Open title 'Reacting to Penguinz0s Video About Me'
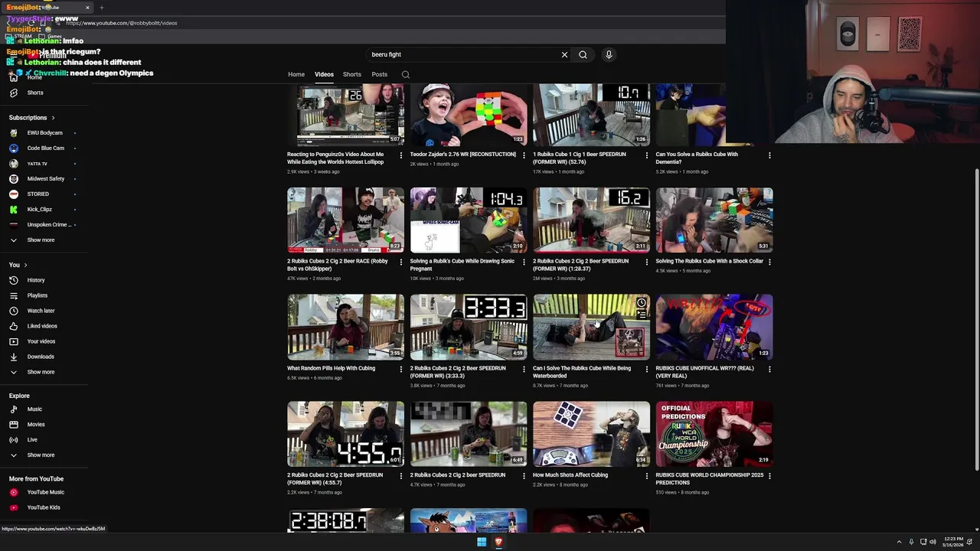The height and width of the screenshot is (551, 980). (x=335, y=158)
